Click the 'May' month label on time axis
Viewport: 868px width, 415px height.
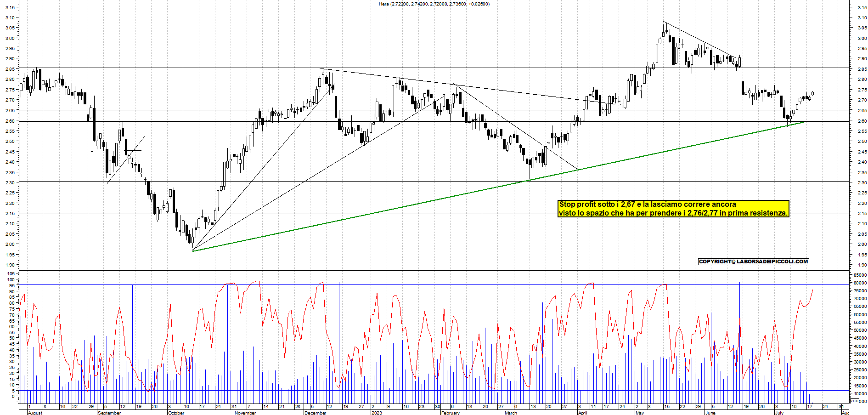tap(639, 413)
